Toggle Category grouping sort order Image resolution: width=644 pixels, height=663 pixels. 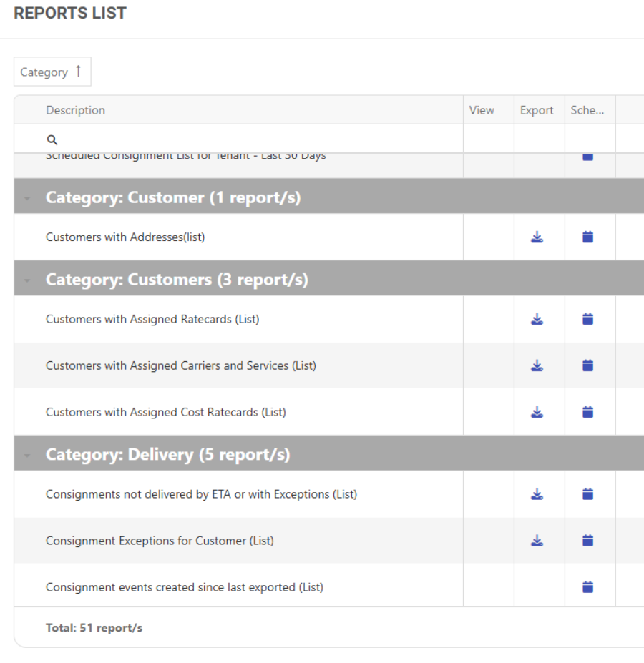coord(52,72)
